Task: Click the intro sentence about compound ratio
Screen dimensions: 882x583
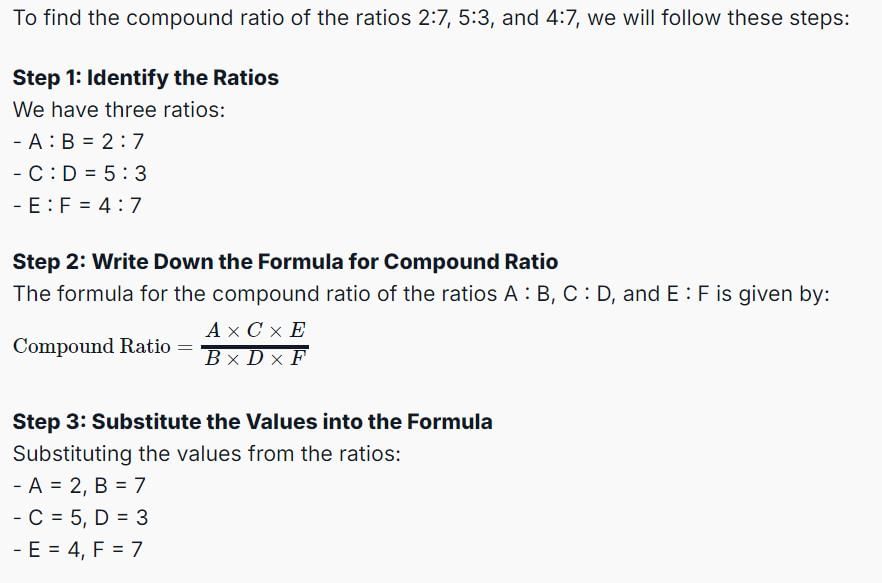Action: (x=431, y=18)
